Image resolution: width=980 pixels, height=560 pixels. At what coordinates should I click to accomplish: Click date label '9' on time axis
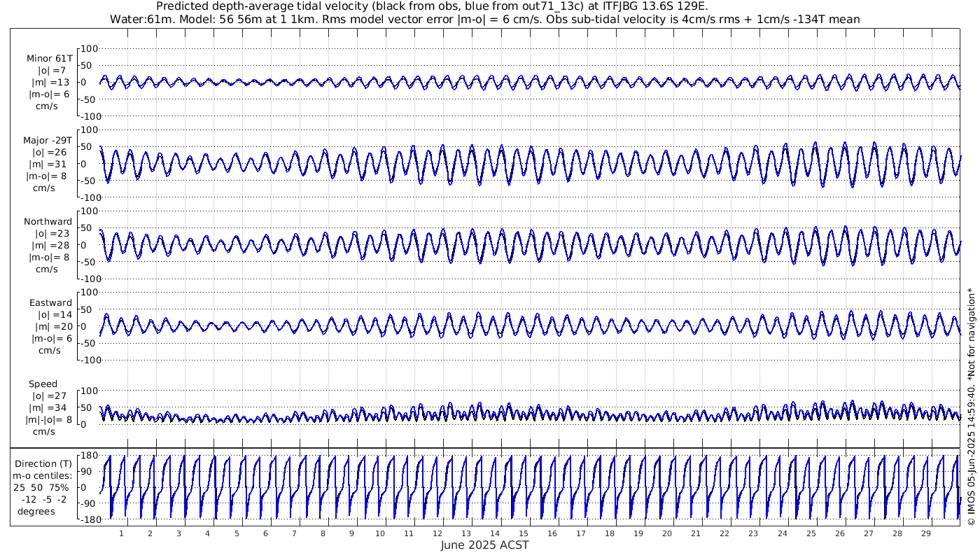tap(351, 533)
